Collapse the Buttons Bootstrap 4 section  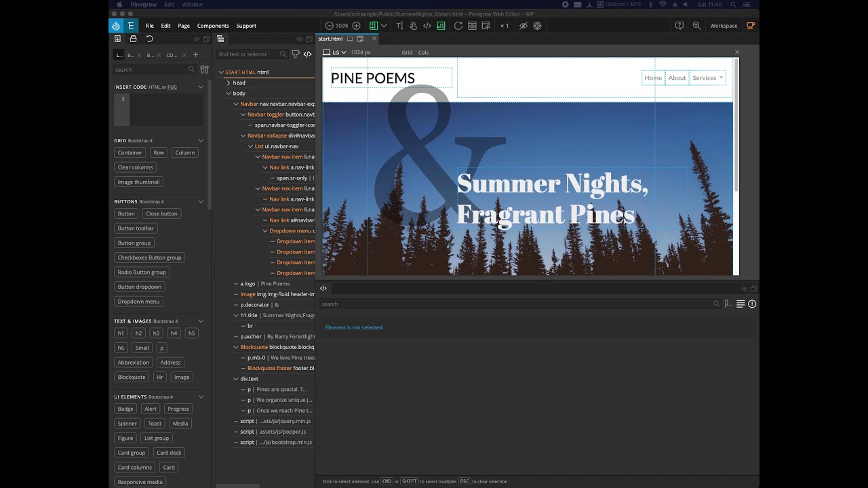pyautogui.click(x=201, y=201)
